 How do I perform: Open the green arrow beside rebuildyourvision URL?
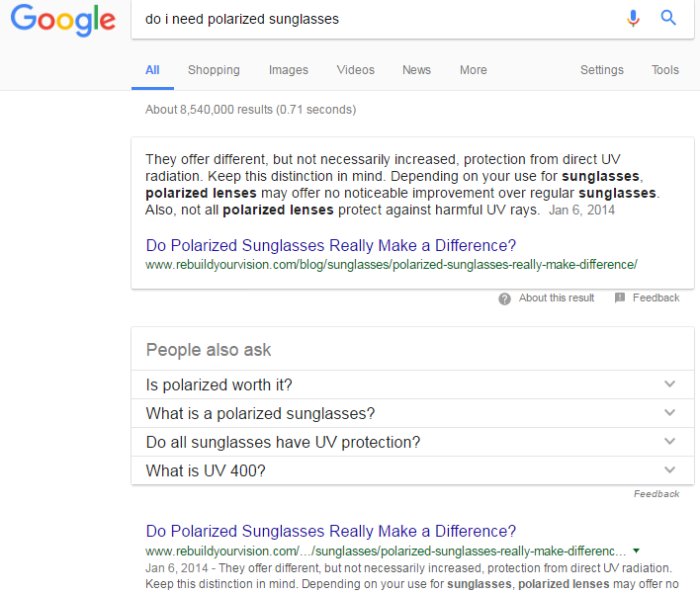636,551
